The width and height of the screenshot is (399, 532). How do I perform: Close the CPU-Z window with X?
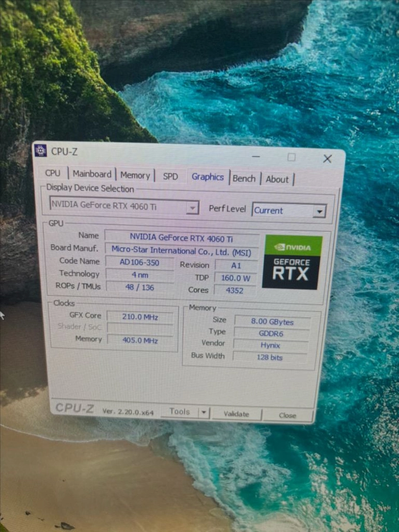pos(327,159)
